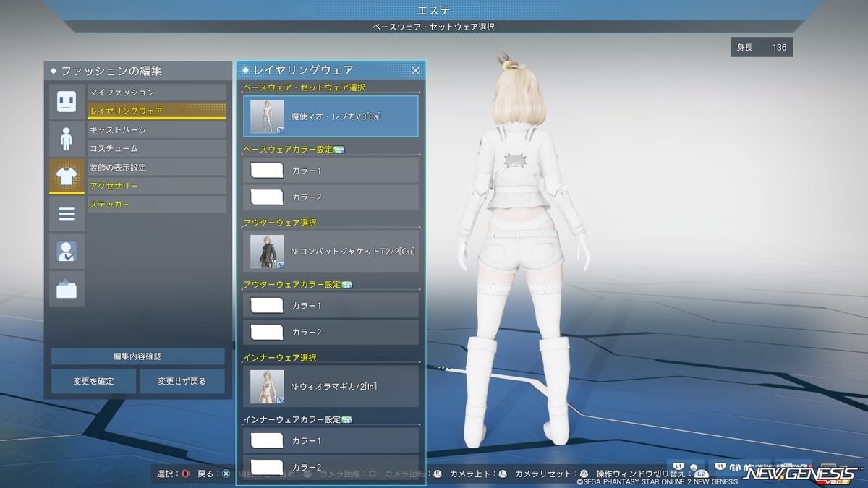868x488 pixels.
Task: Pick base wear カラー2 white swatch
Action: (266, 197)
